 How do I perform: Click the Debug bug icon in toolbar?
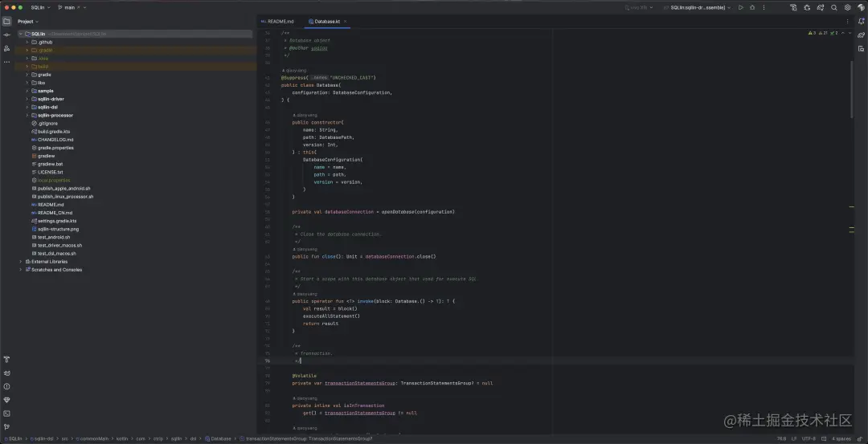(752, 7)
